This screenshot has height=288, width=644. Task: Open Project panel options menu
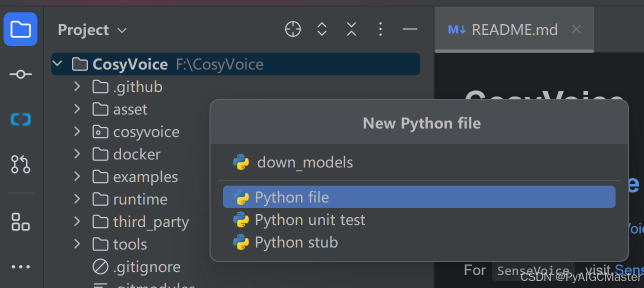pos(380,29)
